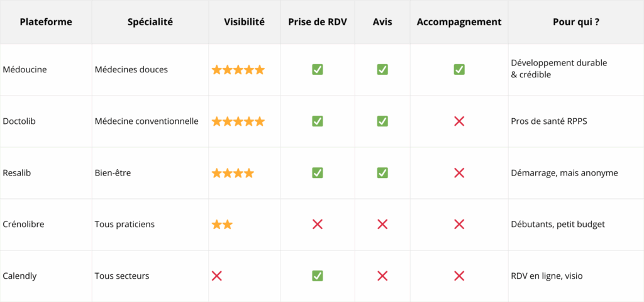
Task: Click the 'Pour qui ?' column header
Action: coord(575,22)
